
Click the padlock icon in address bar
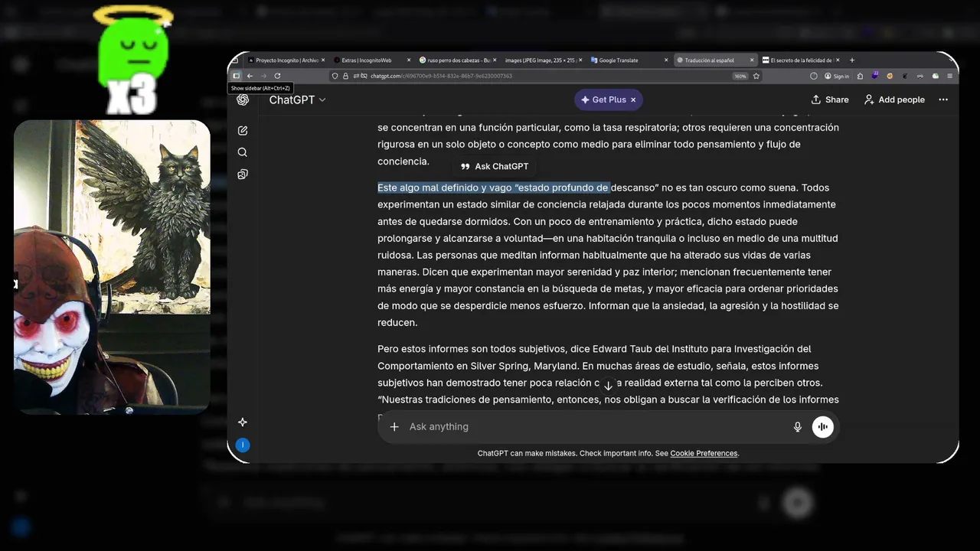coord(345,76)
